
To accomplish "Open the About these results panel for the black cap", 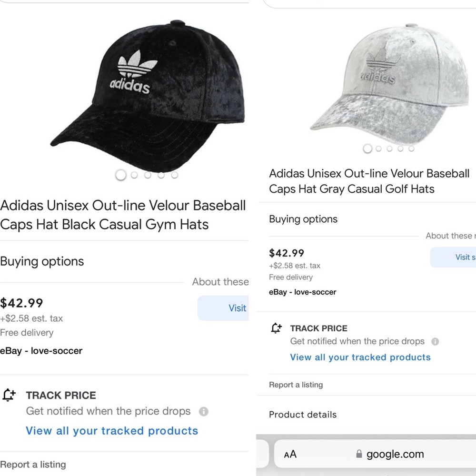I will 220,282.
